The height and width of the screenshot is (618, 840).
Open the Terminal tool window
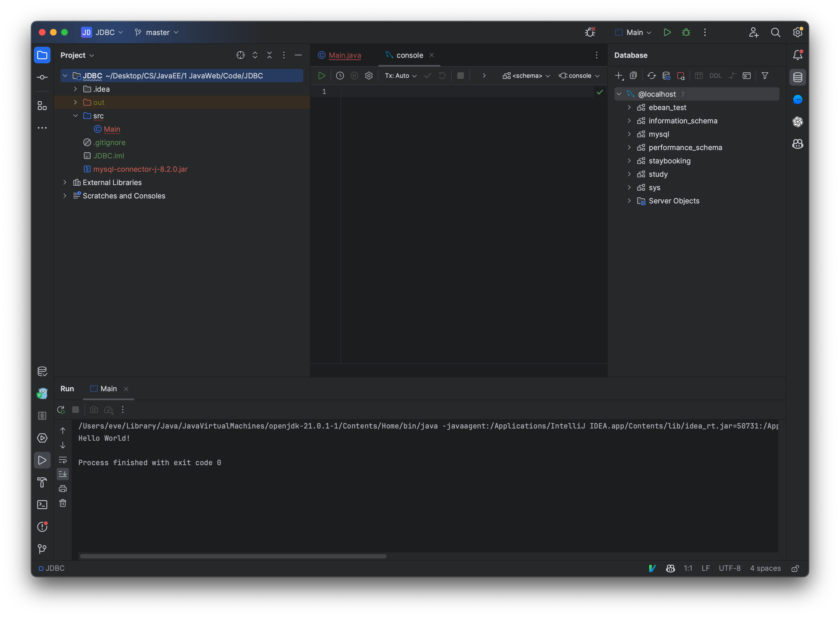(x=42, y=504)
